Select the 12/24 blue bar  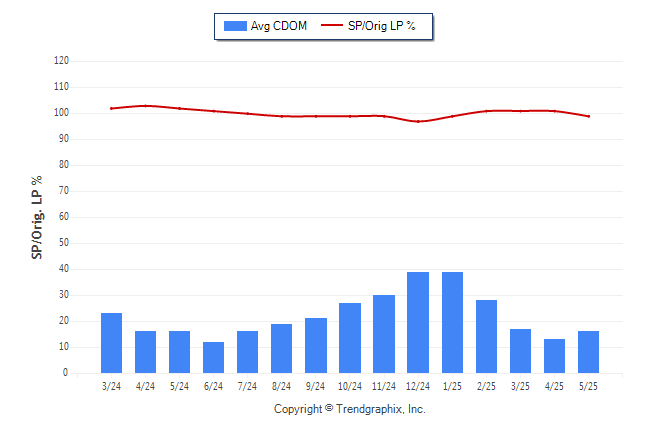coord(418,322)
